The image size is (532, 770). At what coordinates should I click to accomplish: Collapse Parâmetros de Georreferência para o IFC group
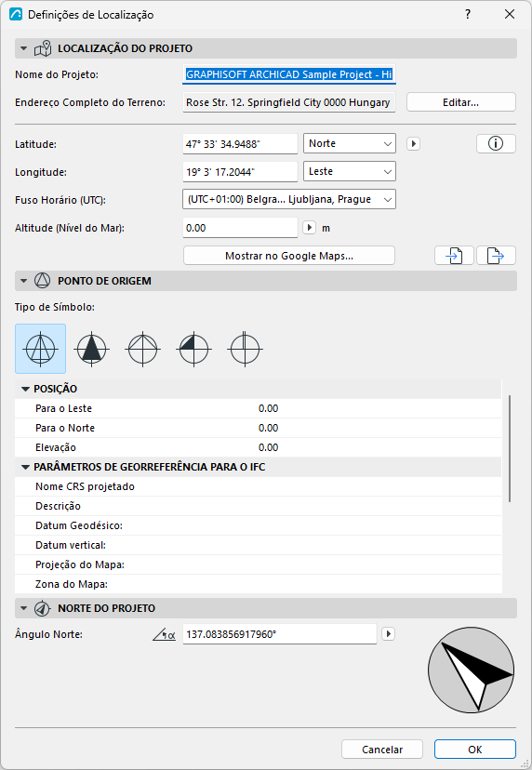click(x=25, y=467)
